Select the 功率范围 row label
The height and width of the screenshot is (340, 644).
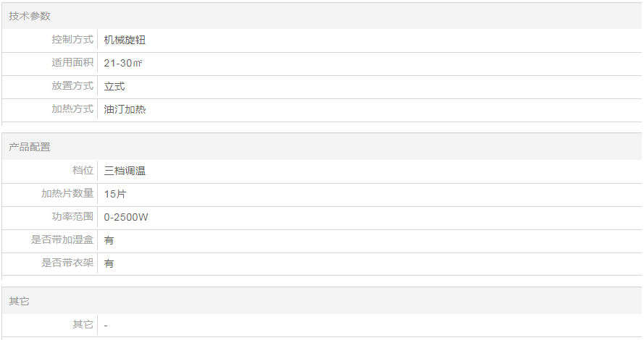click(x=72, y=217)
